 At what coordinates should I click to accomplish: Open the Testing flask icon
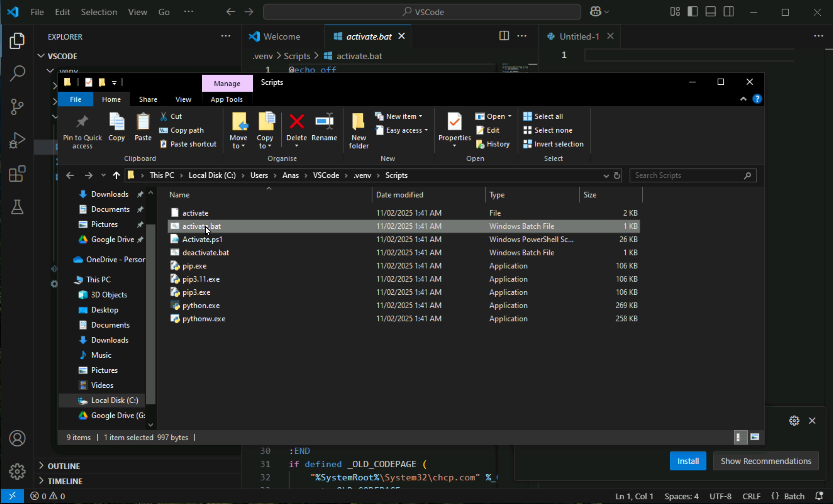click(17, 207)
